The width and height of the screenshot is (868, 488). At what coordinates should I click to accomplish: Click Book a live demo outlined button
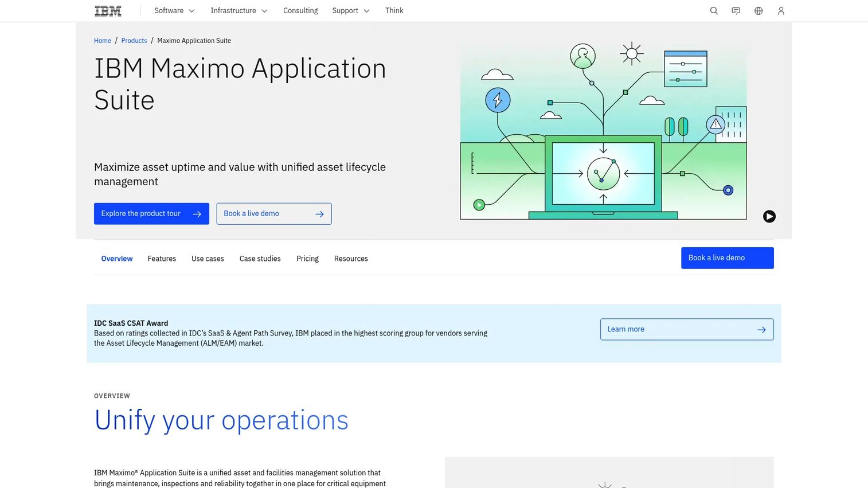tap(274, 214)
